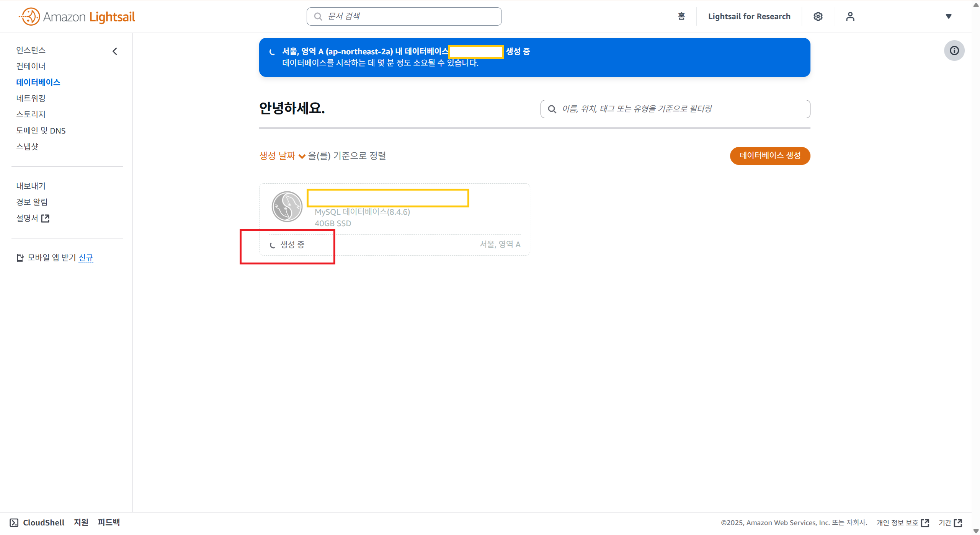
Task: Open Lightsail for Research link
Action: click(749, 16)
